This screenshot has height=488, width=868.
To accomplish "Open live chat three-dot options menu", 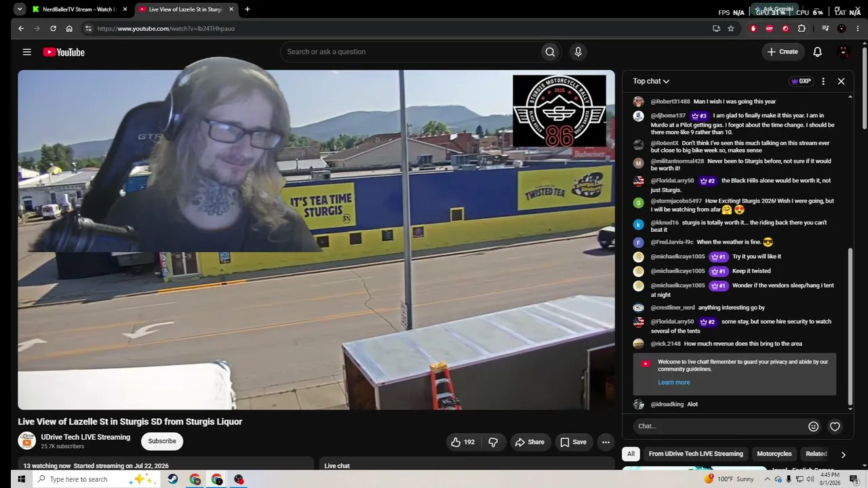I will pyautogui.click(x=823, y=81).
